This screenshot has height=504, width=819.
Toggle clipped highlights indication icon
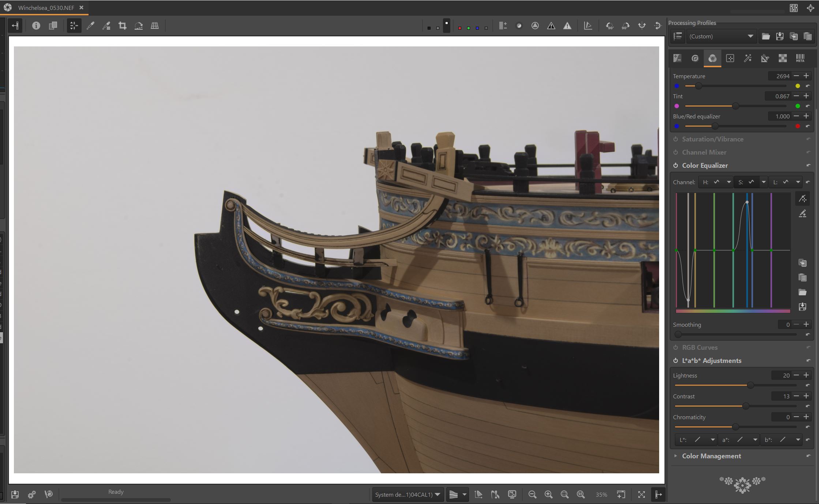(567, 26)
